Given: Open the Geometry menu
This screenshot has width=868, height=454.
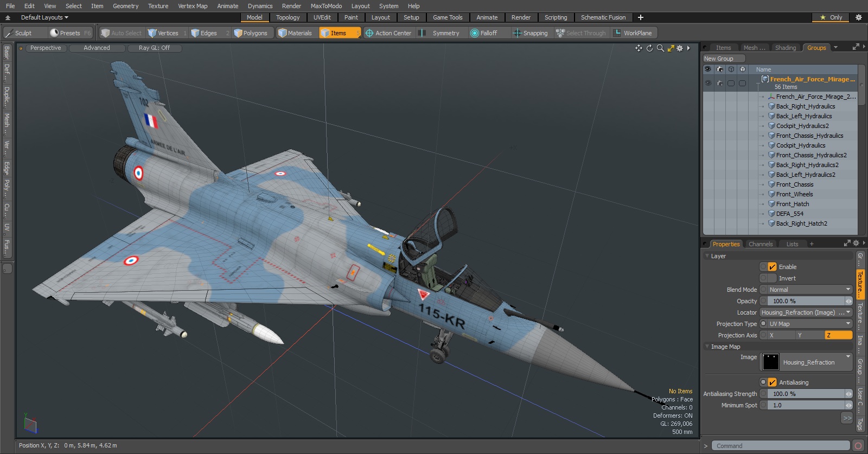Looking at the screenshot, I should click(x=126, y=6).
